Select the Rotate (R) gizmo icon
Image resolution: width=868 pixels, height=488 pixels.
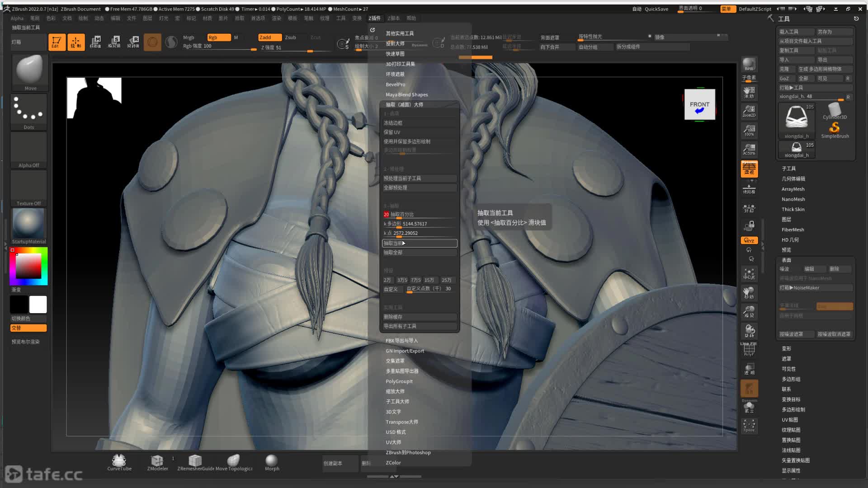click(133, 42)
